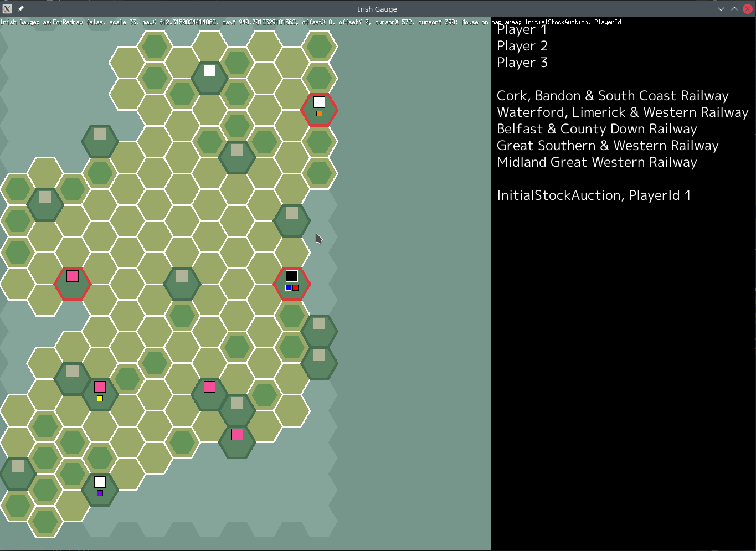Select Player 2 in the side panel
This screenshot has width=756, height=551.
tap(522, 46)
